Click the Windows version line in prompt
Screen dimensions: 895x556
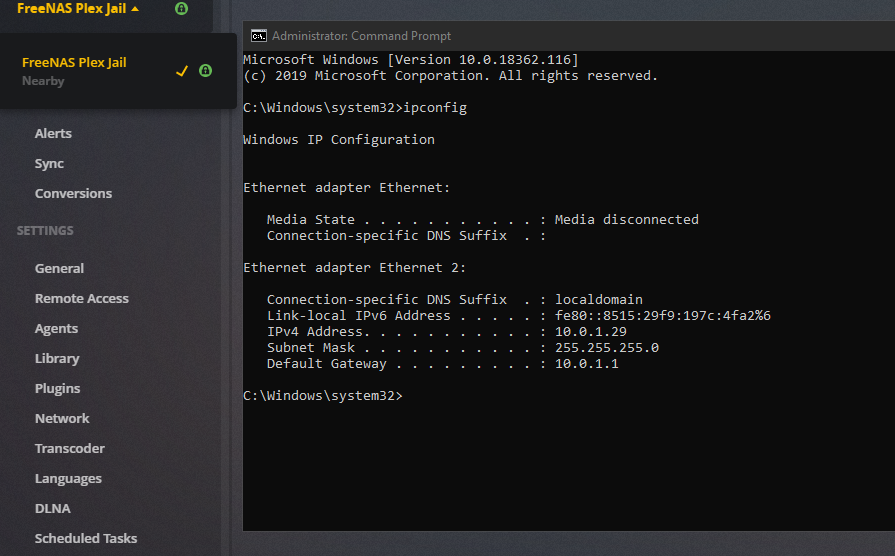pos(411,60)
